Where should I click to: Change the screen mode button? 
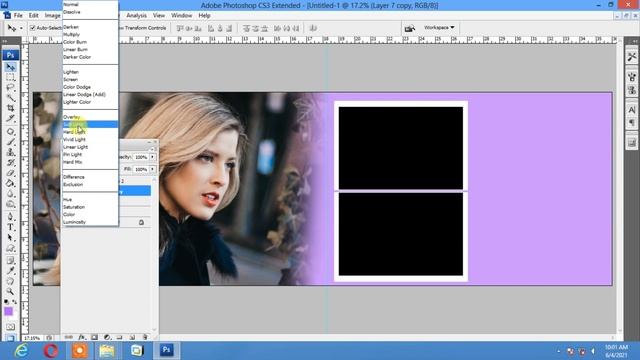(11, 337)
